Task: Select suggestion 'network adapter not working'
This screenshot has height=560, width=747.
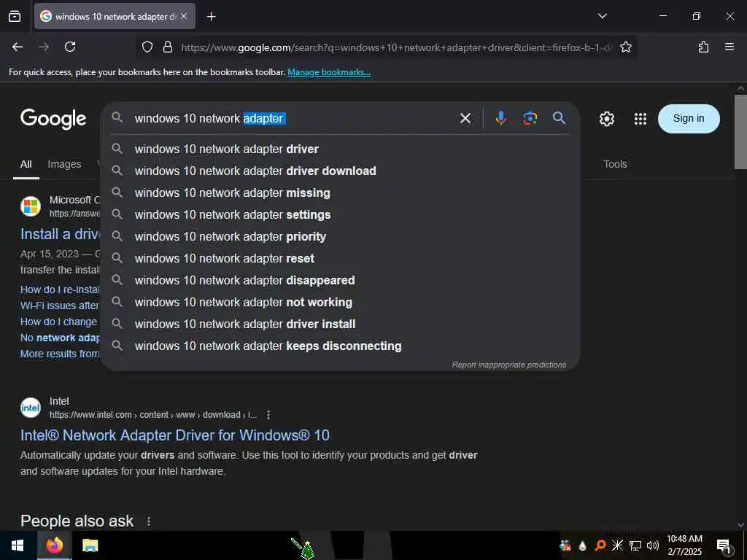Action: click(x=340, y=303)
